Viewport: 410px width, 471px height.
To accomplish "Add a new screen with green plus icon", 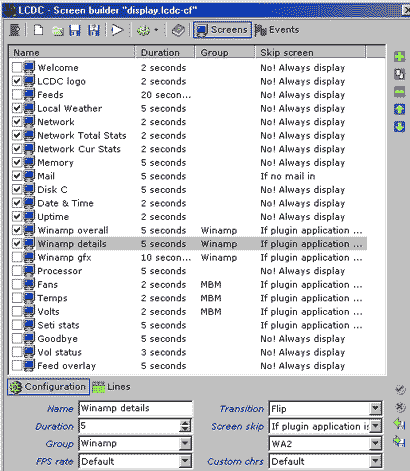I will click(399, 57).
